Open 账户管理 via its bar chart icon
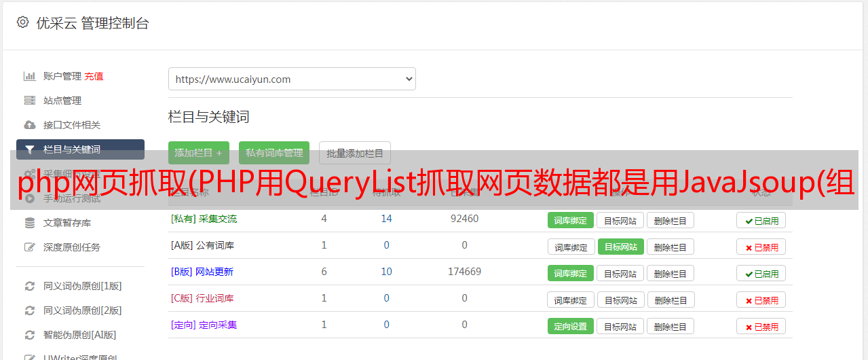This screenshot has width=868, height=360. click(30, 76)
